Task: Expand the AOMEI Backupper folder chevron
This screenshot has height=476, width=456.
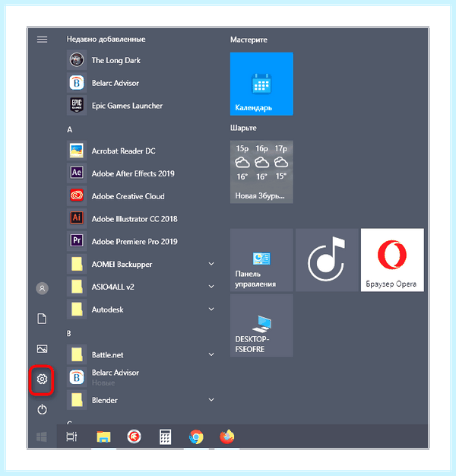Action: pyautogui.click(x=211, y=264)
